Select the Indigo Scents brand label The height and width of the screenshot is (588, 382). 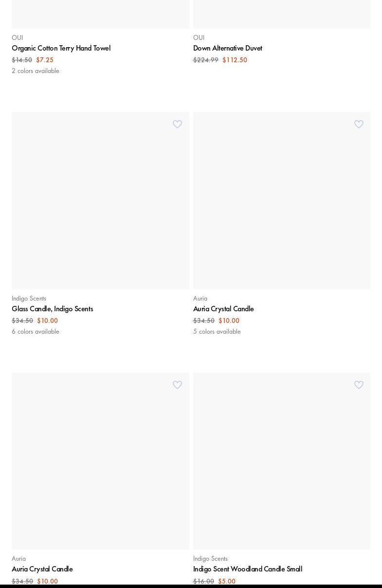pyautogui.click(x=29, y=298)
